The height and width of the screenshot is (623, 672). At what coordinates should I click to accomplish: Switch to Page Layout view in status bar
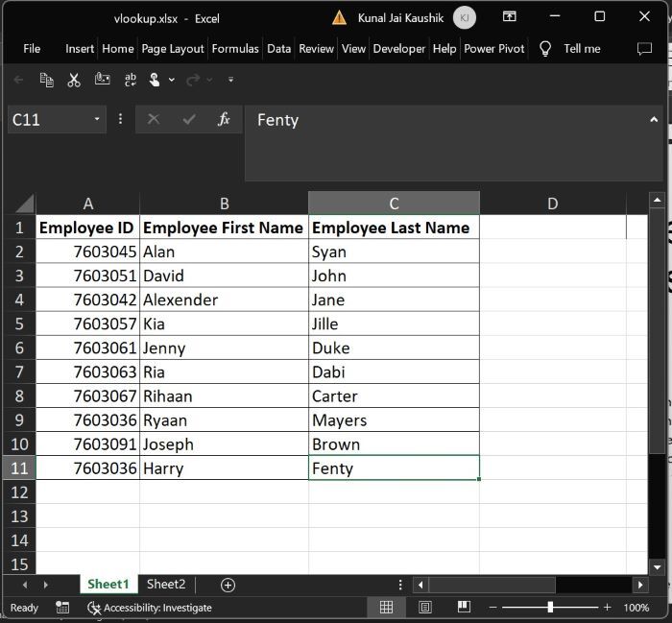[x=424, y=608]
